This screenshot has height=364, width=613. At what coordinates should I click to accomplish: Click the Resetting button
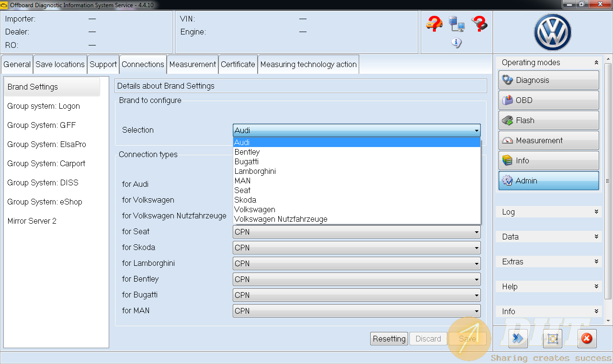click(x=389, y=339)
